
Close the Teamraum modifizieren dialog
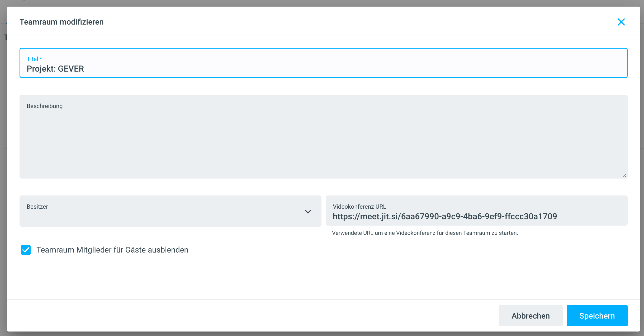[621, 22]
